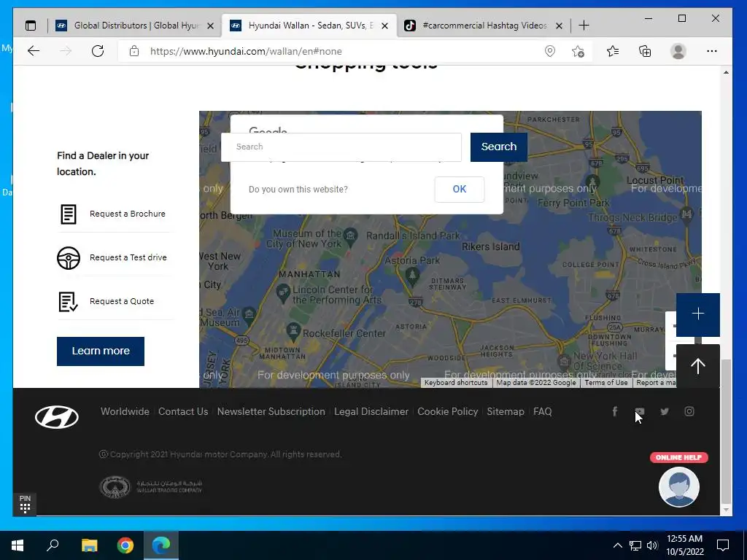This screenshot has width=747, height=560.
Task: Open Hyundai Twitter page icon
Action: [665, 411]
